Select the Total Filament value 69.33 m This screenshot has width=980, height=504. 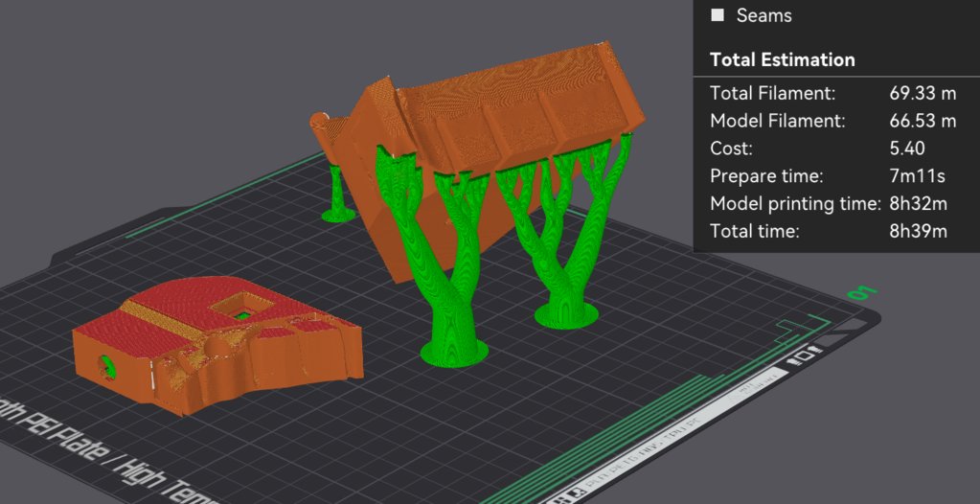[923, 94]
